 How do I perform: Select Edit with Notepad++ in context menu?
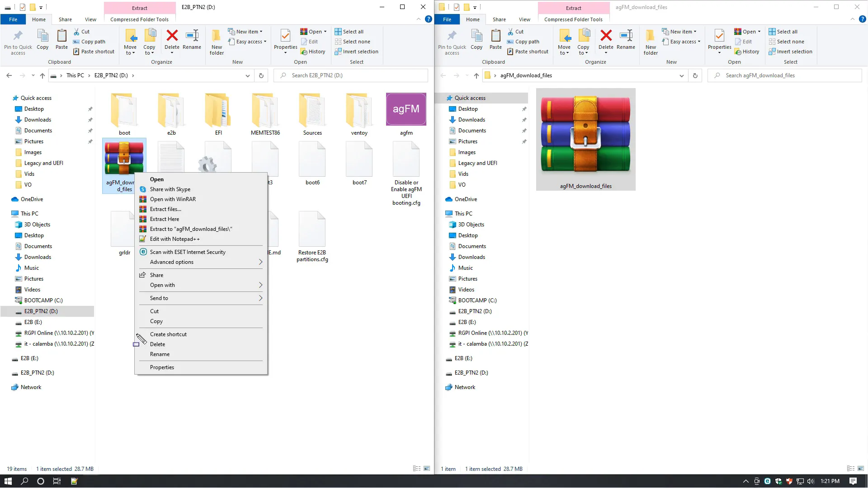(201, 239)
